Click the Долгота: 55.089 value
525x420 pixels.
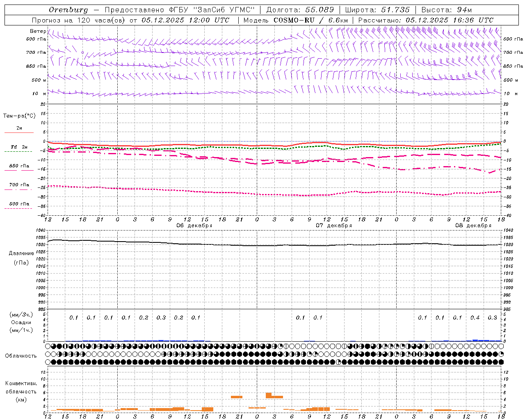tap(300, 10)
